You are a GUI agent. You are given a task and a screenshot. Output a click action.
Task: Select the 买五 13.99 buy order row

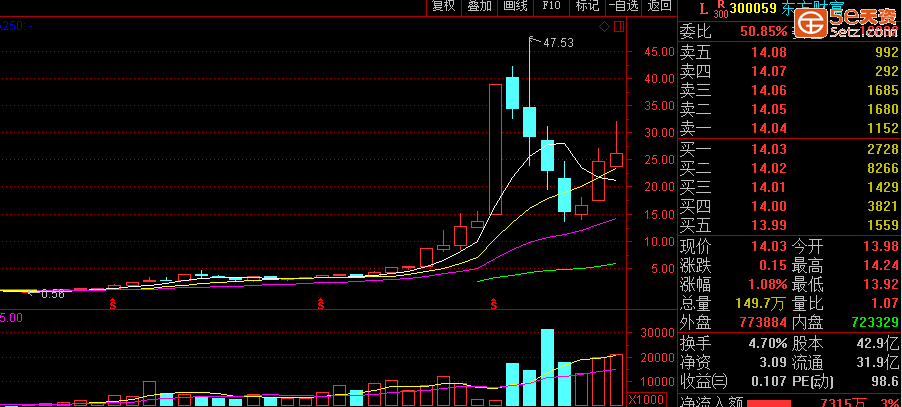[x=789, y=225]
